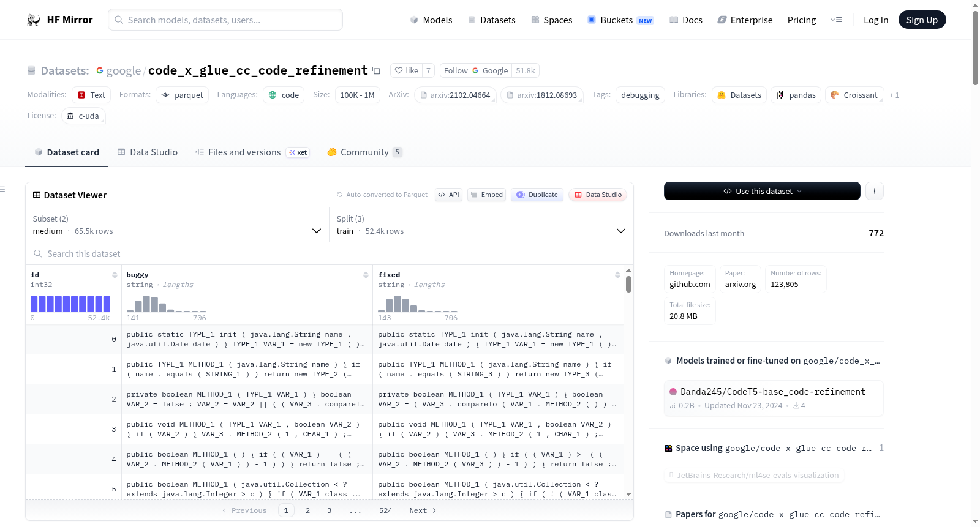Click the debugging tag
The width and height of the screenshot is (980, 527).
(x=640, y=95)
